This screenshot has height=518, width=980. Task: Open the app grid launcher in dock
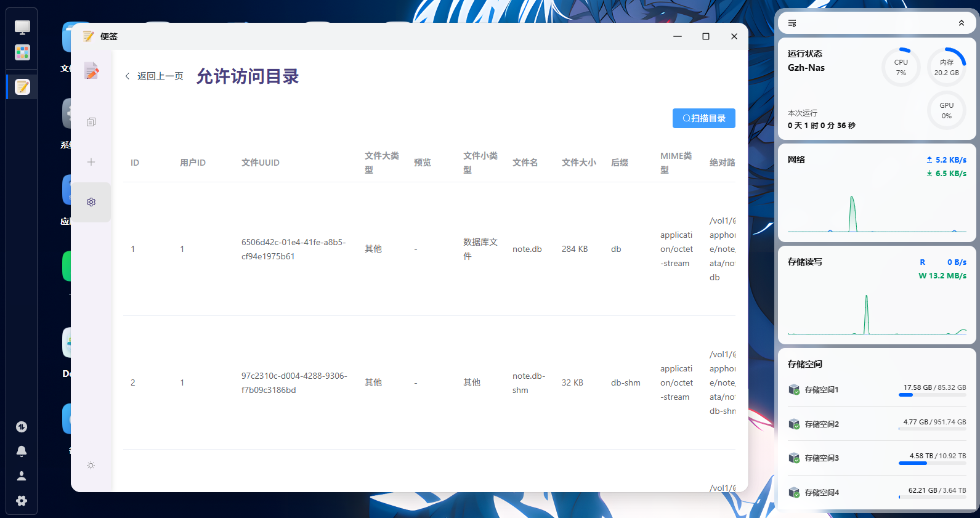tap(22, 52)
